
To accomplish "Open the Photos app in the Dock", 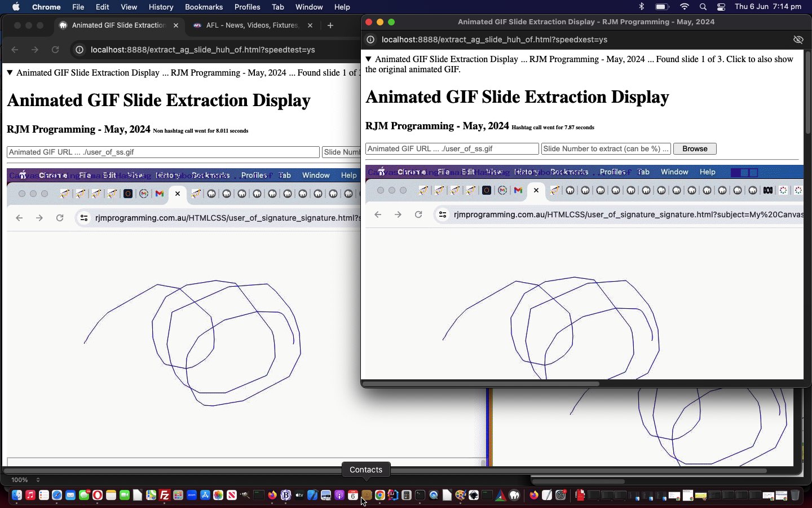I will [x=218, y=495].
